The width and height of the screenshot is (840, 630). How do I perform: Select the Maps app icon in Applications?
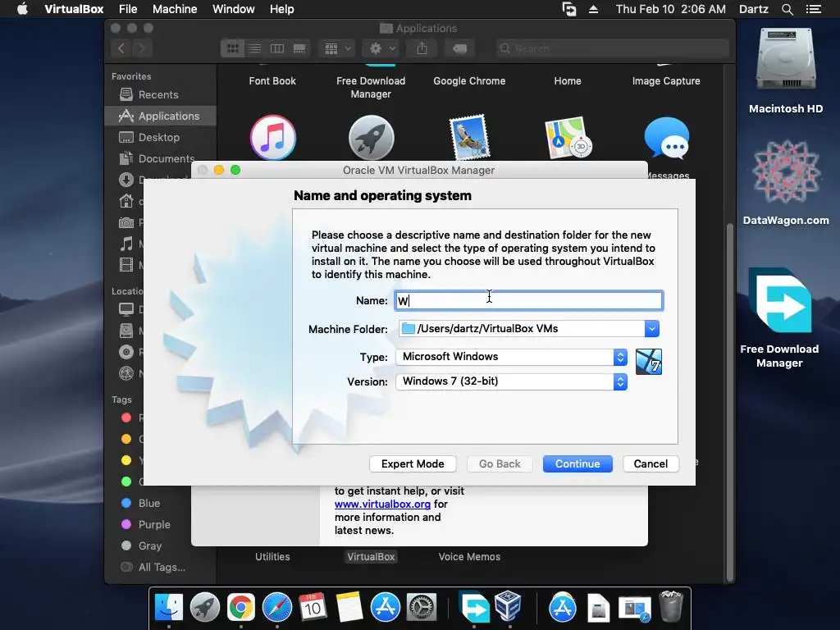(x=568, y=138)
